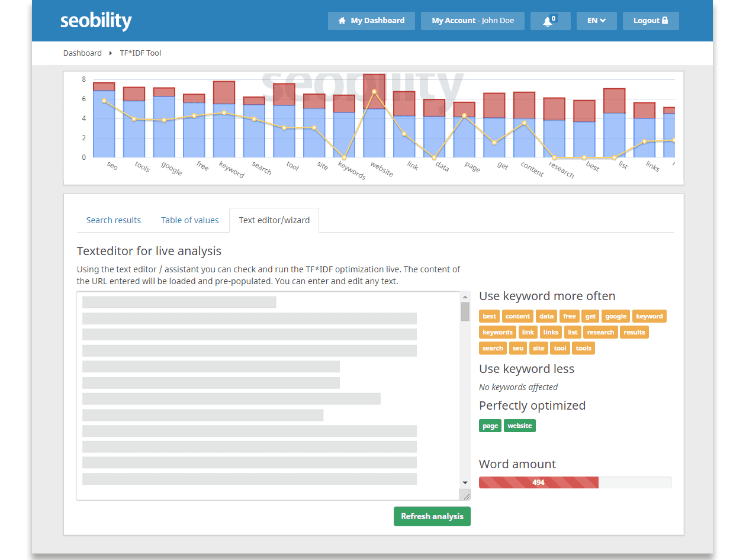Select the 'research' keyword tag
The image size is (746, 560).
600,332
